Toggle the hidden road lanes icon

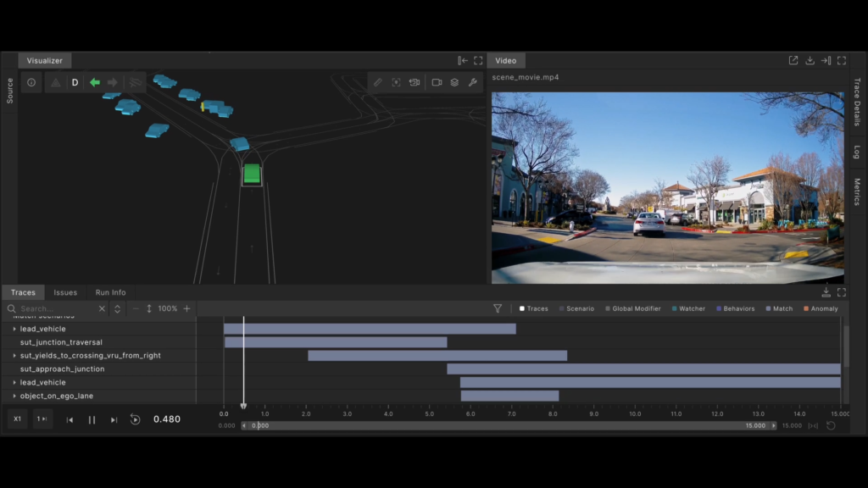click(135, 82)
